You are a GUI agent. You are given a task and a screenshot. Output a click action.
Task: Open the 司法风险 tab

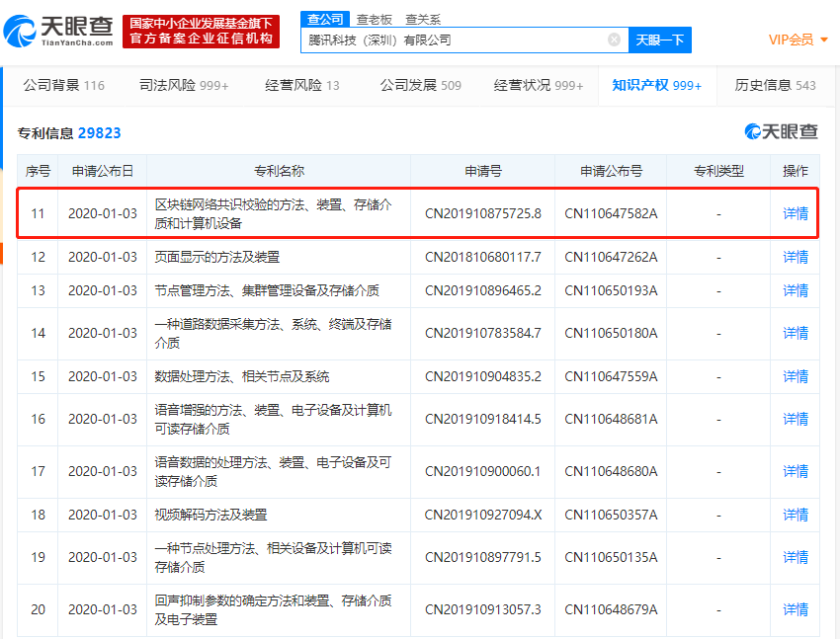(x=185, y=86)
